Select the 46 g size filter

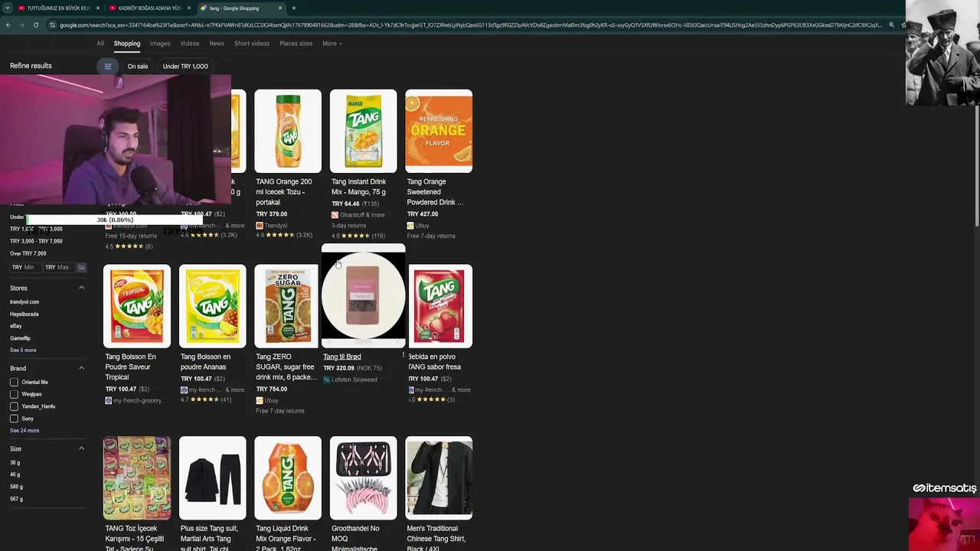click(x=15, y=474)
